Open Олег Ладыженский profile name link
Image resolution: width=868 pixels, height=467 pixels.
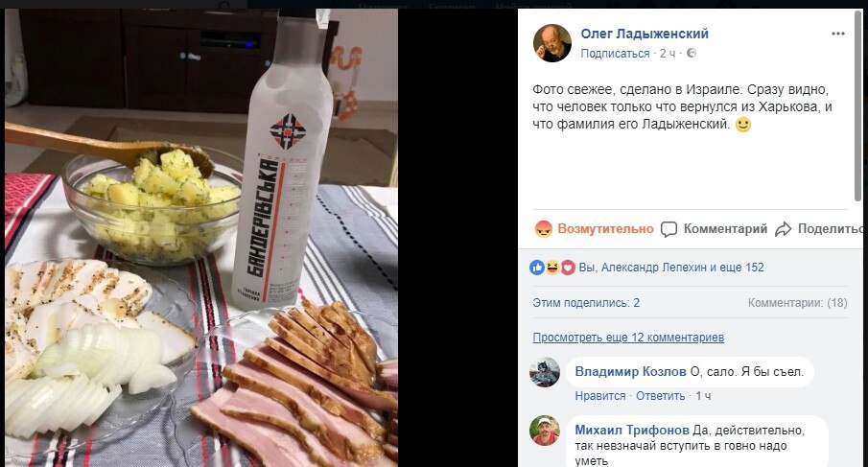click(645, 34)
